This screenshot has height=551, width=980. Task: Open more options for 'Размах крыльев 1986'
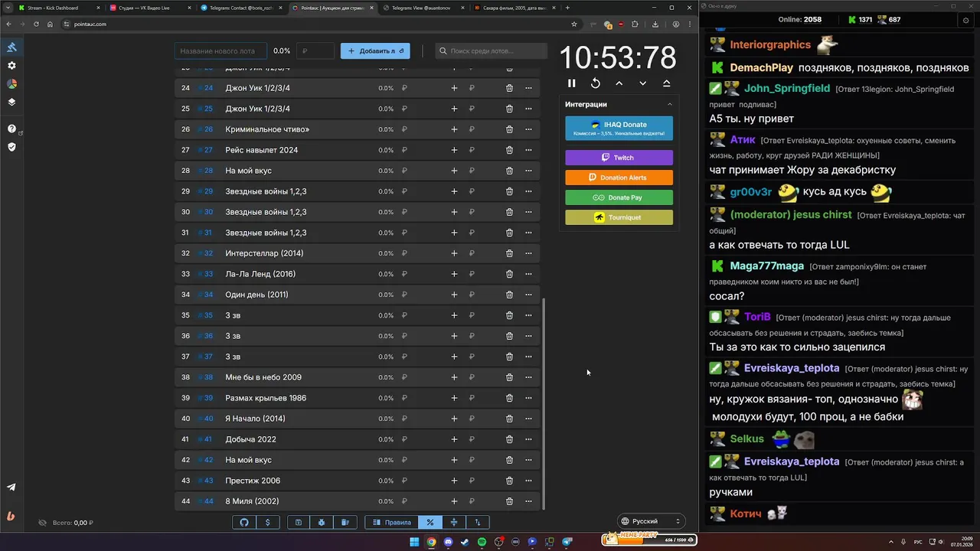click(528, 398)
